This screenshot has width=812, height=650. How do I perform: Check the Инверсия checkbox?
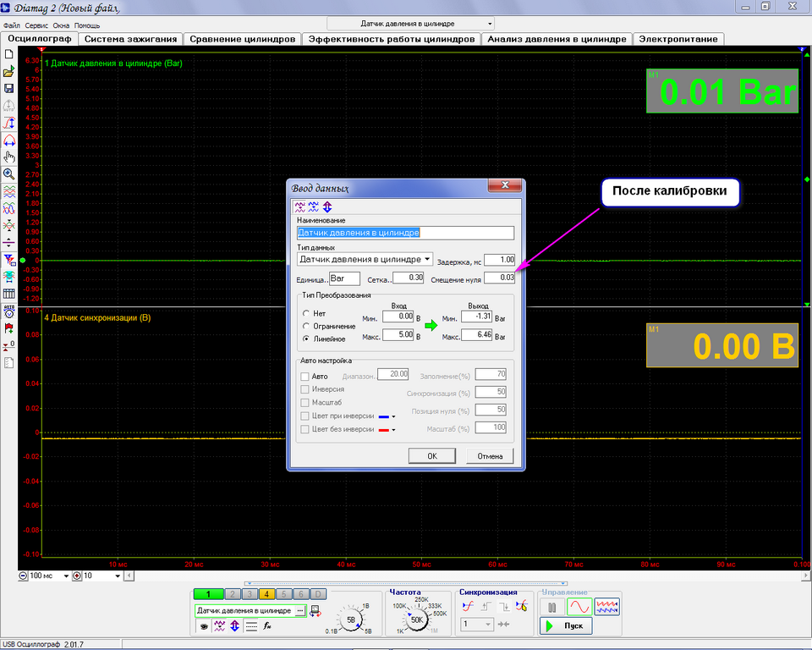[304, 389]
